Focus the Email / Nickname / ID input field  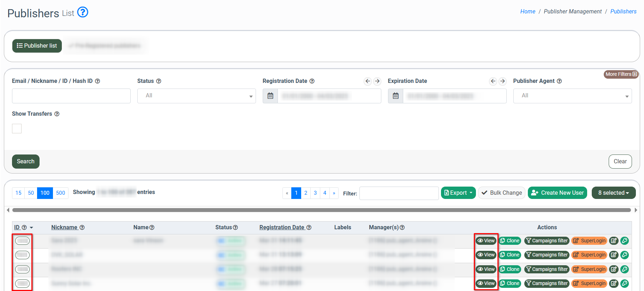coord(71,96)
